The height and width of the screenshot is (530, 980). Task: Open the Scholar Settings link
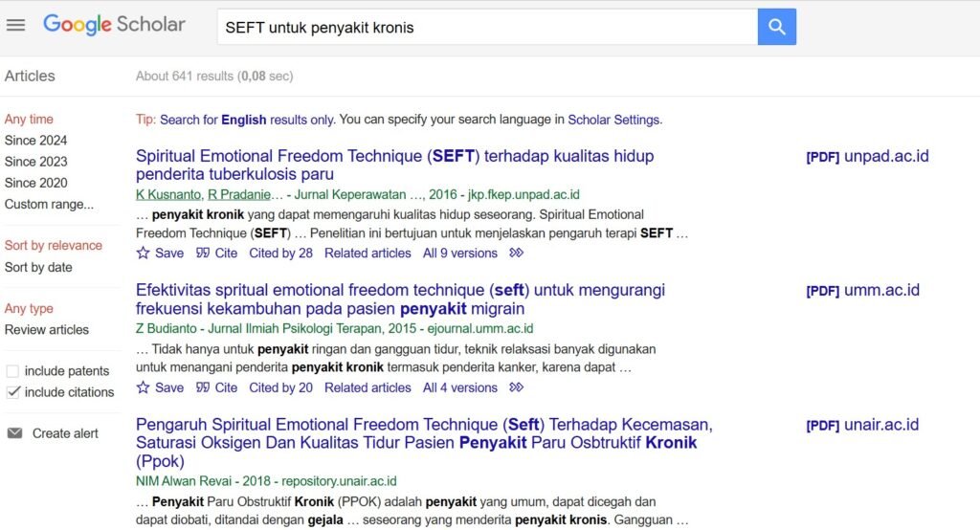pos(613,120)
